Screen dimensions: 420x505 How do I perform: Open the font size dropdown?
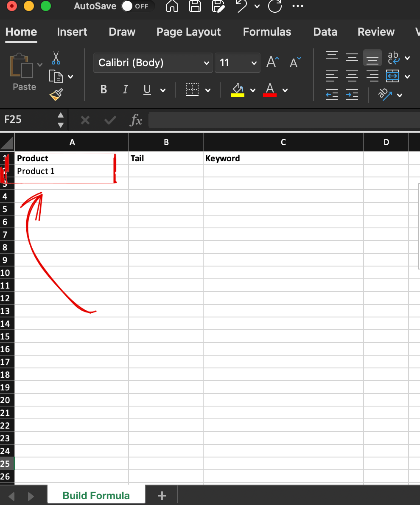pos(254,63)
